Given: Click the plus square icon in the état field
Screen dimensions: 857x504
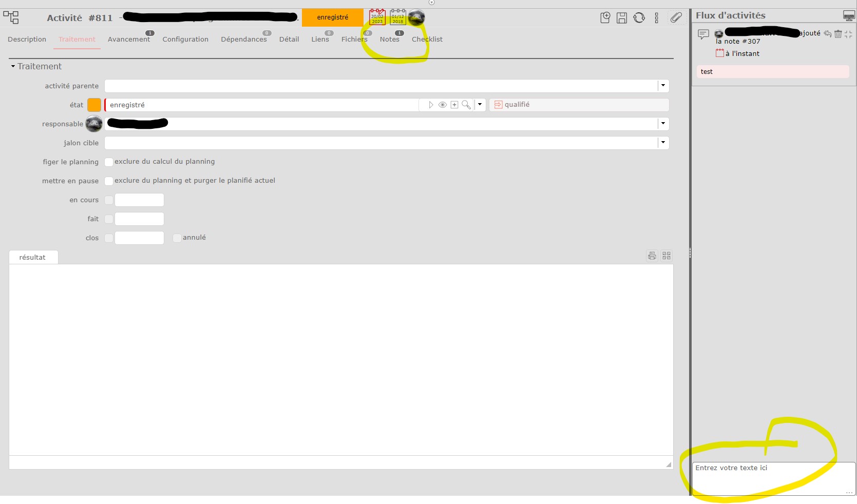Looking at the screenshot, I should tap(454, 105).
